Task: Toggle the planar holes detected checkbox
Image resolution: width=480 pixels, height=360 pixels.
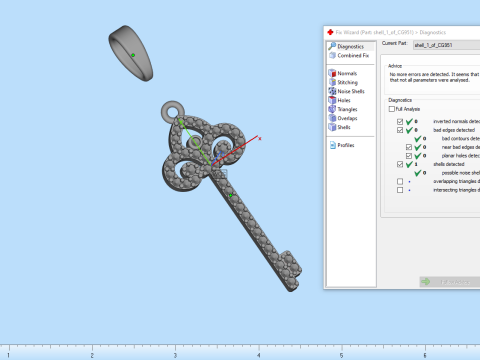Action: click(x=409, y=156)
